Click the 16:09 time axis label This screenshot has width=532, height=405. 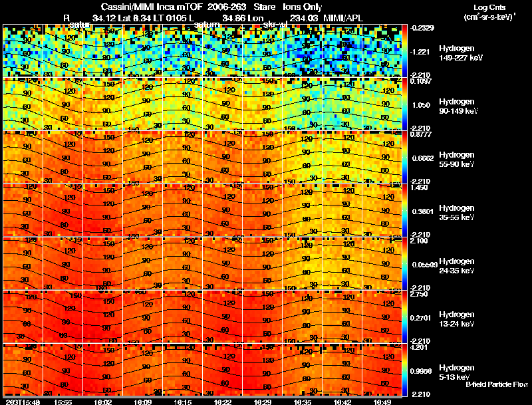click(x=142, y=402)
